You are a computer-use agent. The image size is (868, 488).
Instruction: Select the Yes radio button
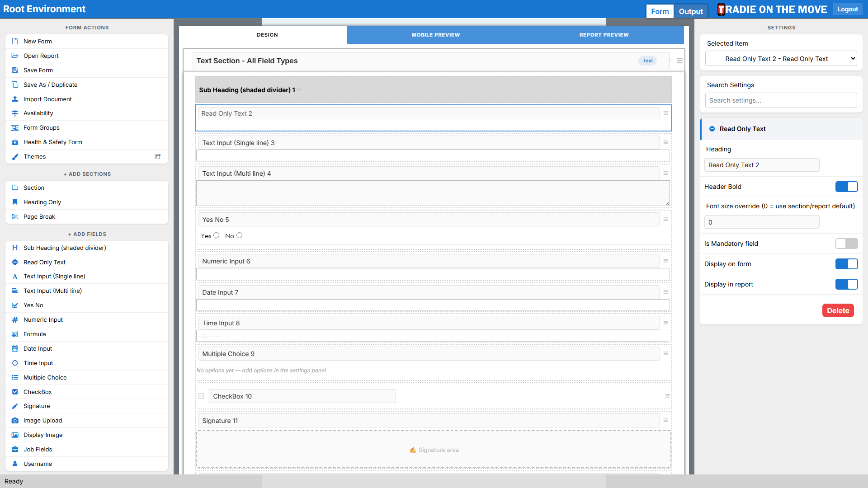(x=217, y=235)
